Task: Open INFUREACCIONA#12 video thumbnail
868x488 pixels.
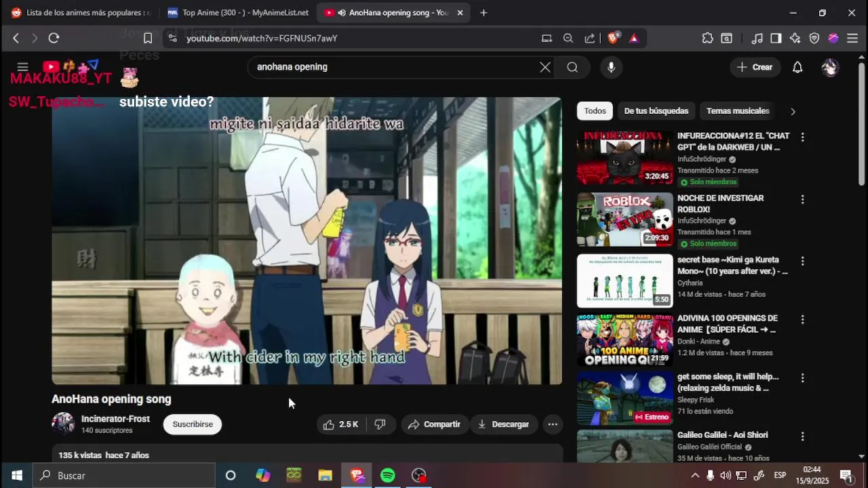Action: click(625, 157)
